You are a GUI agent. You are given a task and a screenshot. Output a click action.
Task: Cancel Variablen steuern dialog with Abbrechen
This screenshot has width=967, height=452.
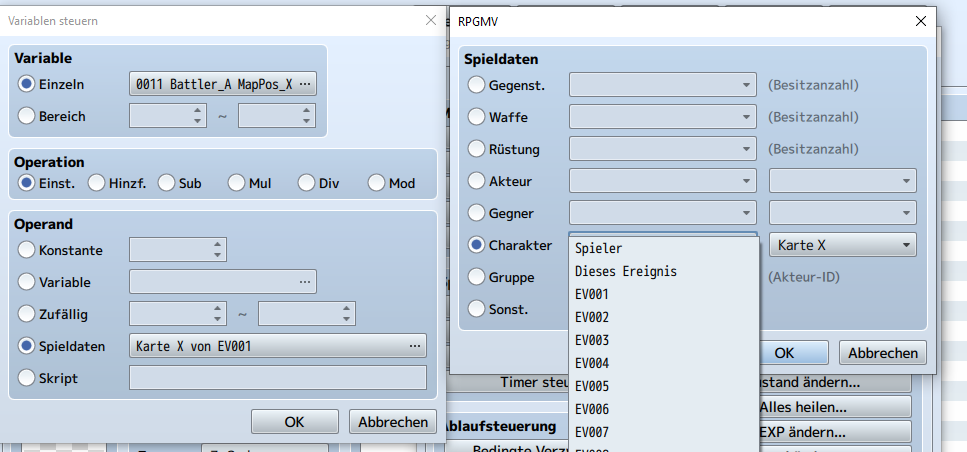click(393, 422)
